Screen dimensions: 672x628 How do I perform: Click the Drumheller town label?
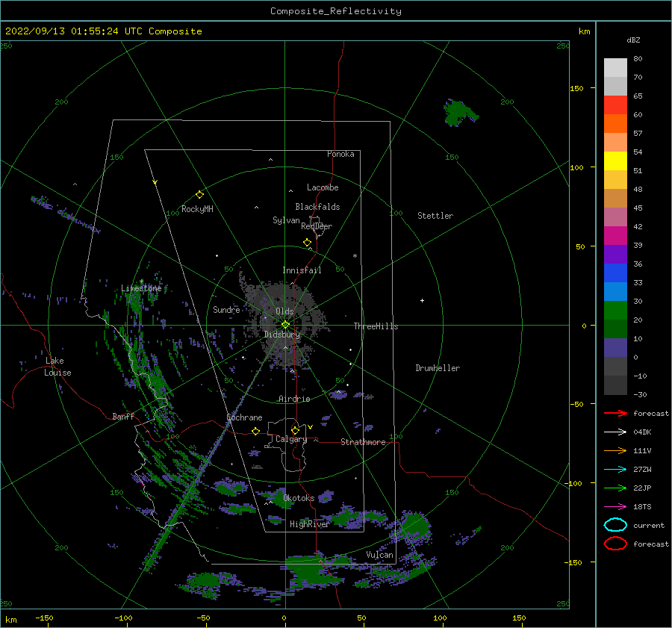click(x=438, y=368)
